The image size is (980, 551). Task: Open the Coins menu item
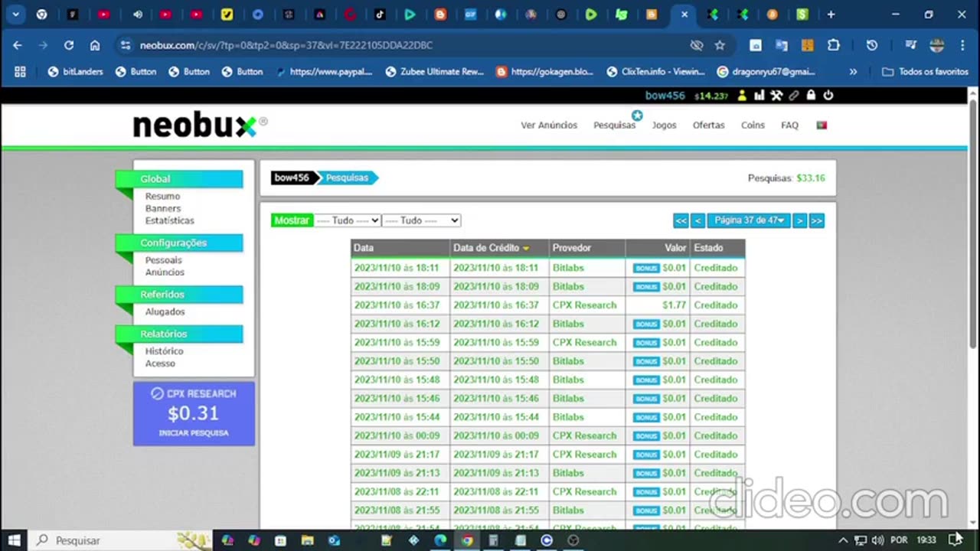point(753,126)
